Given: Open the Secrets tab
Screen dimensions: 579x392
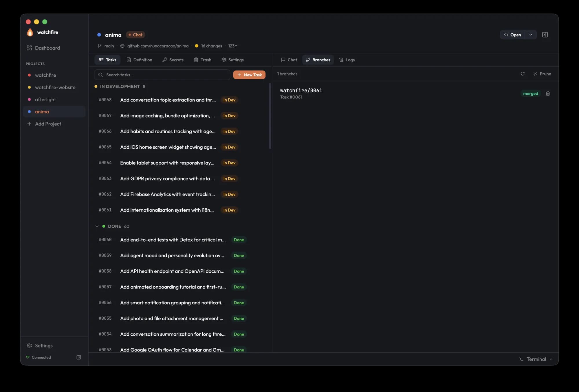Looking at the screenshot, I should click(173, 60).
